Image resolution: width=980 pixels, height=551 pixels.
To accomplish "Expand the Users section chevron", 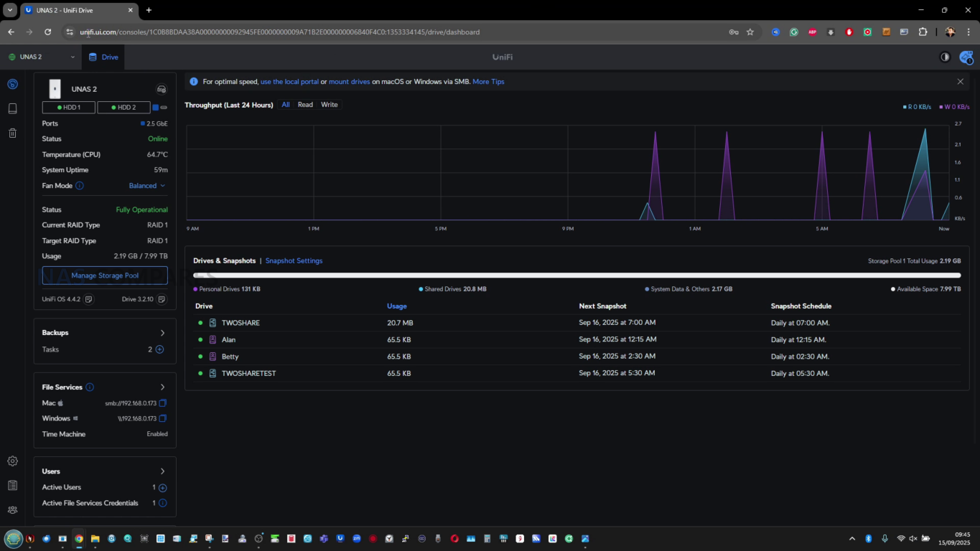I will tap(163, 471).
